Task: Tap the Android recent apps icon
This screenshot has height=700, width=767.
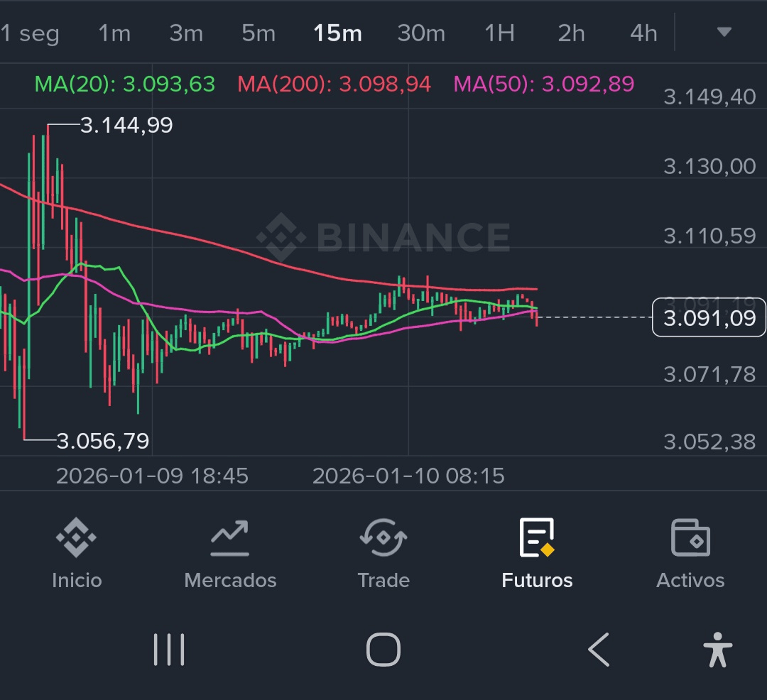Action: tap(169, 649)
